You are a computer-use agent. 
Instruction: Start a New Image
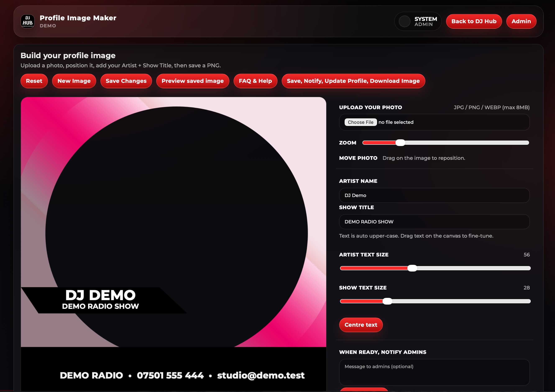coord(74,81)
